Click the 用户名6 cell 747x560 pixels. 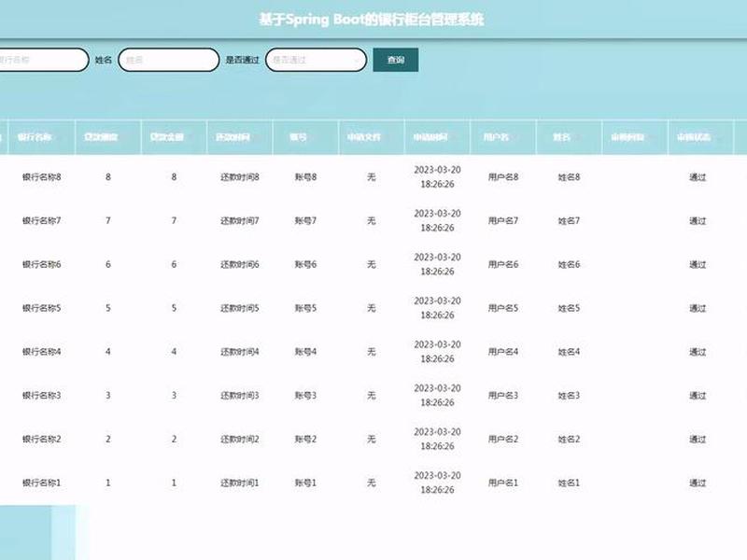click(x=503, y=264)
